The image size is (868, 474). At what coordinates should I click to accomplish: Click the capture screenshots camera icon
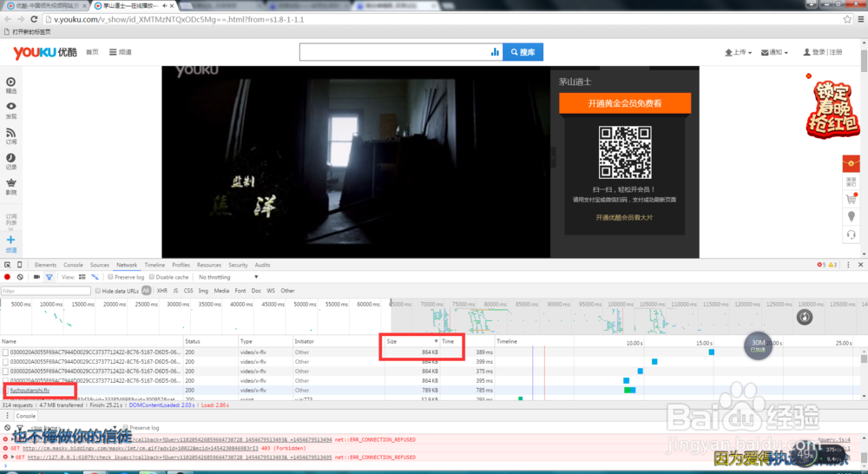[36, 277]
